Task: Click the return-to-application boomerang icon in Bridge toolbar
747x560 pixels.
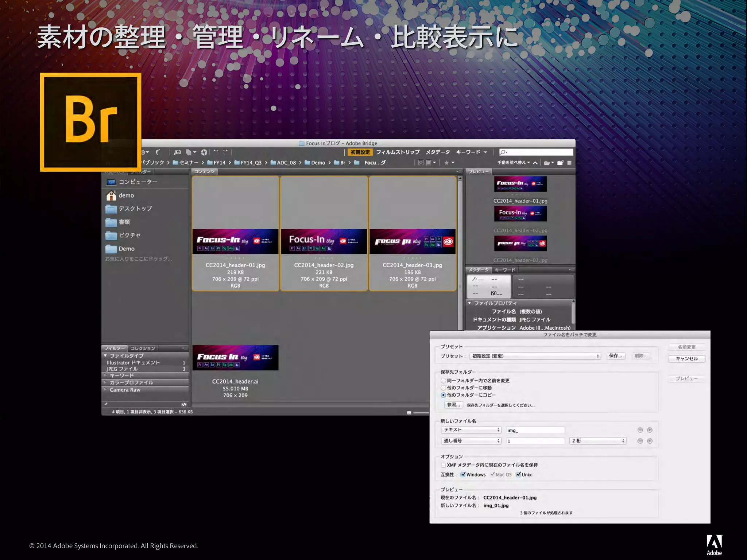Action: [x=158, y=152]
